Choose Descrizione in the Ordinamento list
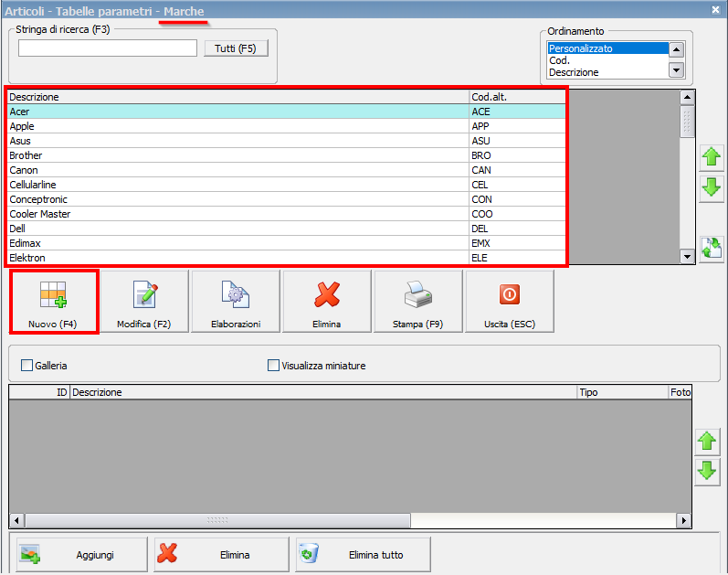 pos(608,72)
